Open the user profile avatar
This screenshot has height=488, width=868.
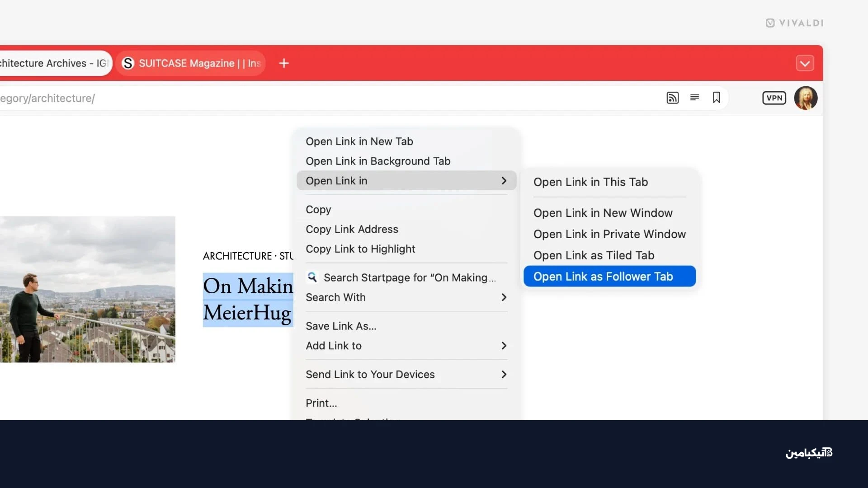tap(806, 98)
